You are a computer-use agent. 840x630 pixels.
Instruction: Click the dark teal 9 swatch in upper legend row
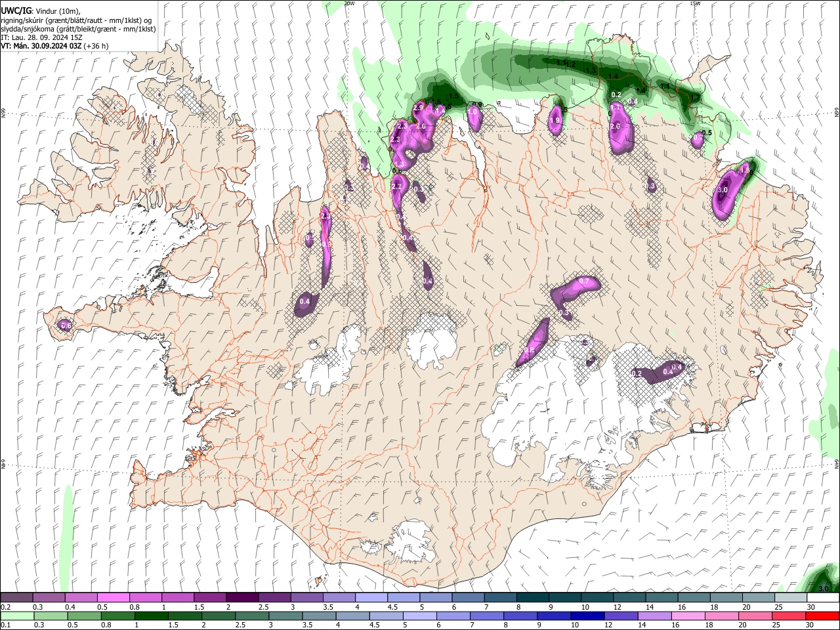pyautogui.click(x=565, y=598)
